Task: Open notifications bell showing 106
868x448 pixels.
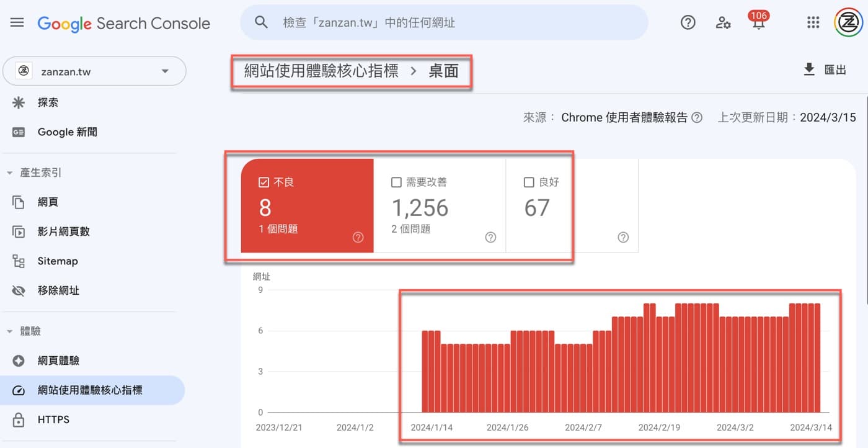Action: [758, 21]
